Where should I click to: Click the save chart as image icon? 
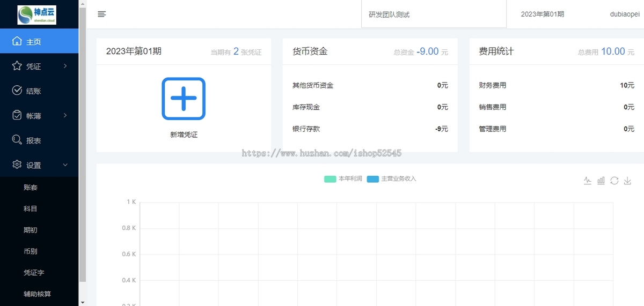pyautogui.click(x=627, y=181)
